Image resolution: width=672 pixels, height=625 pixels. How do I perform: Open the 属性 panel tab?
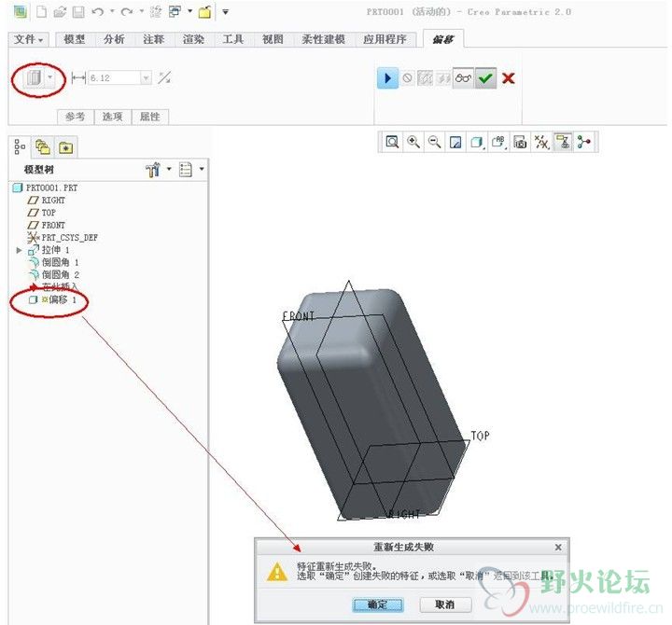click(x=150, y=117)
